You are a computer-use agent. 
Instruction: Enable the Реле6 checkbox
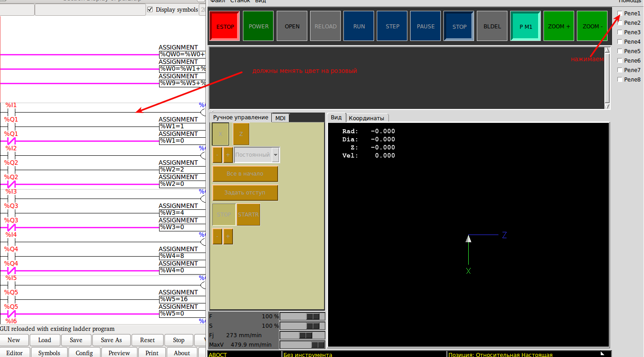[x=620, y=61]
